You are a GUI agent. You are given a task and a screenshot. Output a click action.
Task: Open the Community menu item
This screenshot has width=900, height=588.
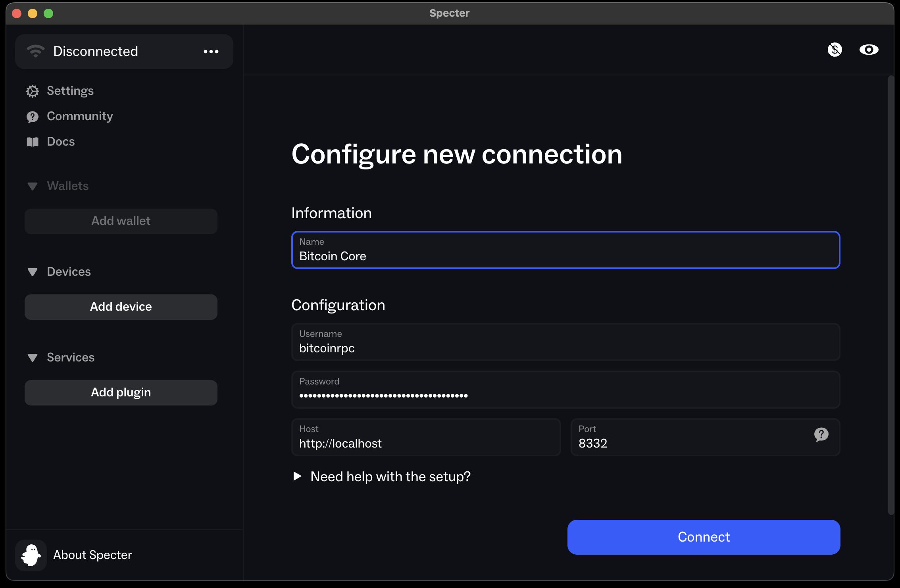80,116
